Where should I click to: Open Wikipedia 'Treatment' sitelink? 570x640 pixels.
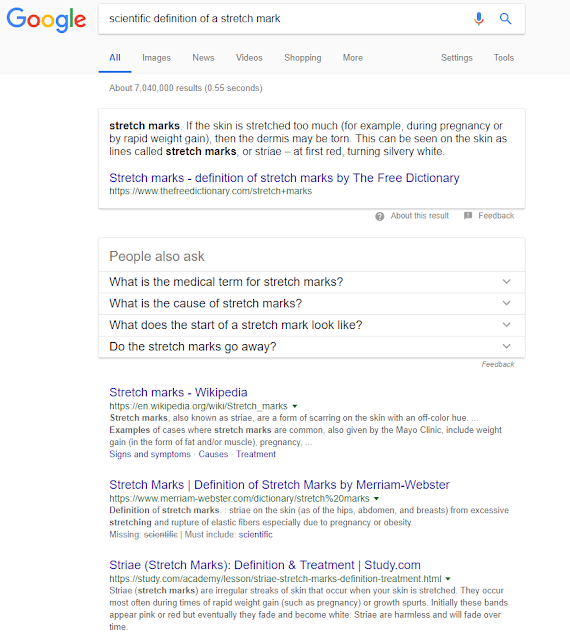click(256, 454)
